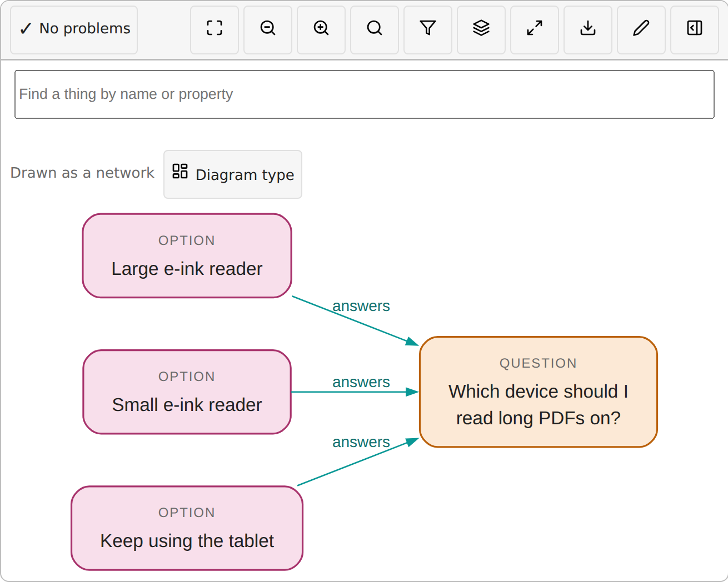Select the Which device question node
This screenshot has width=728, height=582.
(538, 392)
